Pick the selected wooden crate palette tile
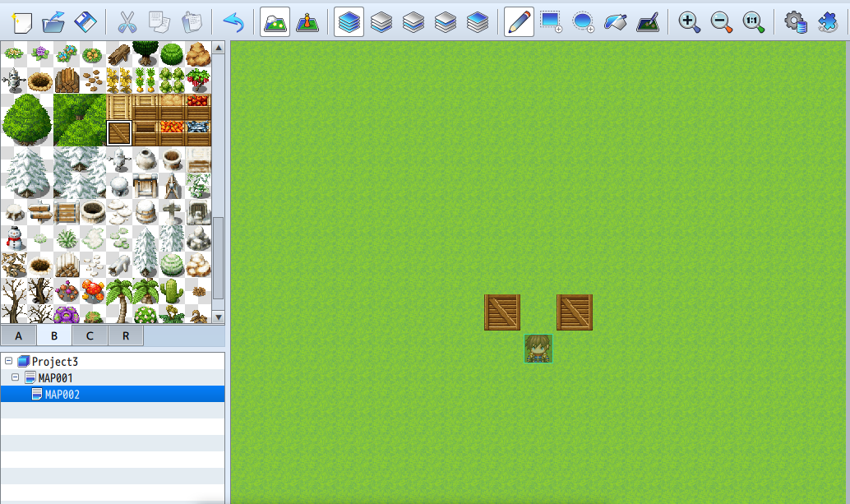 pyautogui.click(x=119, y=133)
